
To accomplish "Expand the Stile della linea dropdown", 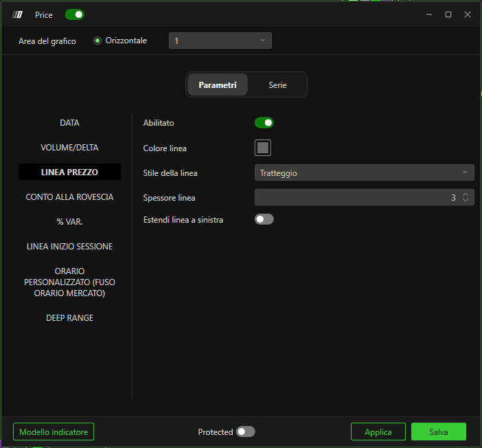I will click(365, 172).
